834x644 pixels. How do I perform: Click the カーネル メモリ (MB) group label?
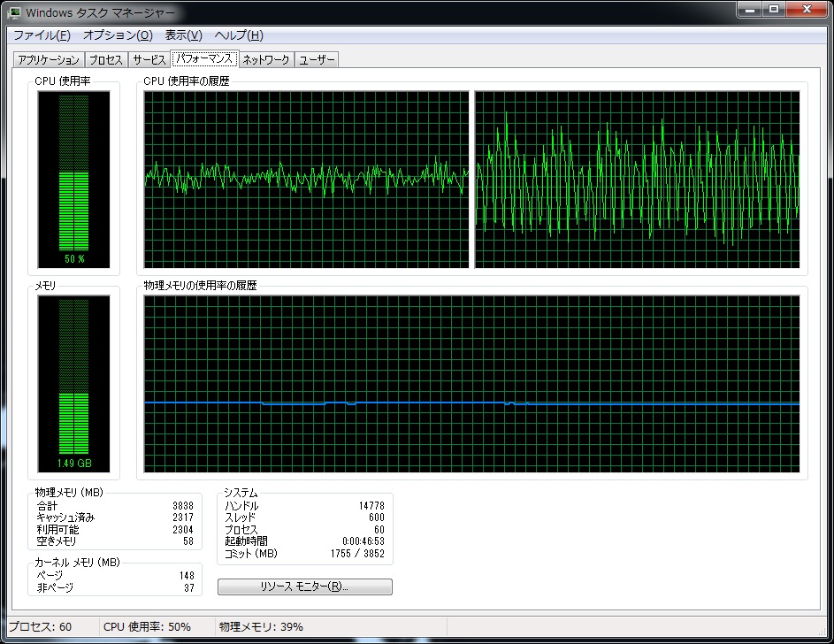coord(78,562)
